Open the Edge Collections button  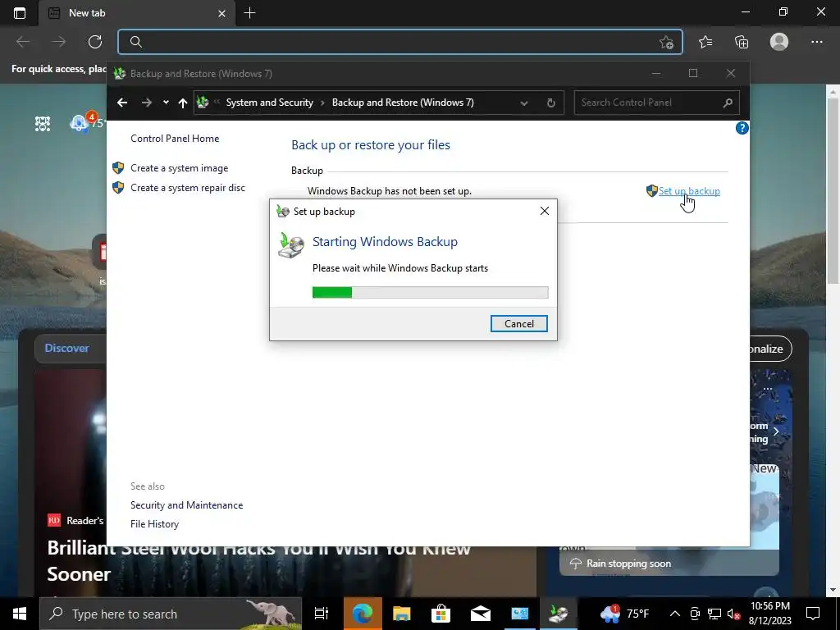(x=742, y=42)
